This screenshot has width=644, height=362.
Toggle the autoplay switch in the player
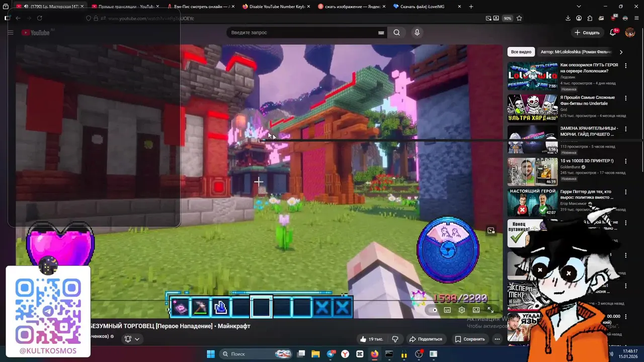click(433, 310)
